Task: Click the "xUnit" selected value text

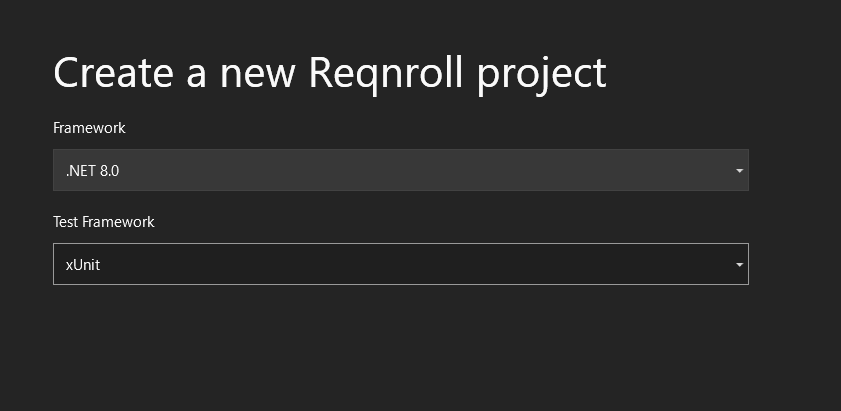Action: (x=83, y=265)
